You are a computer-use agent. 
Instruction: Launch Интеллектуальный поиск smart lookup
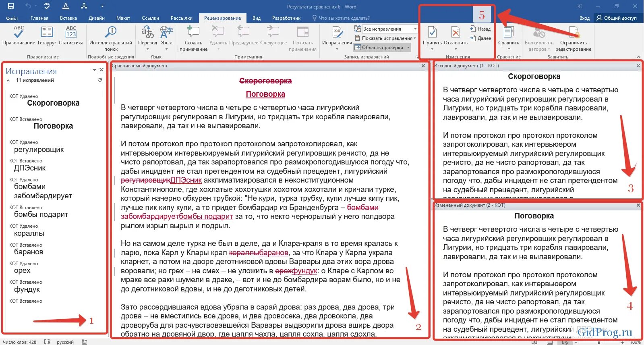[x=111, y=39]
